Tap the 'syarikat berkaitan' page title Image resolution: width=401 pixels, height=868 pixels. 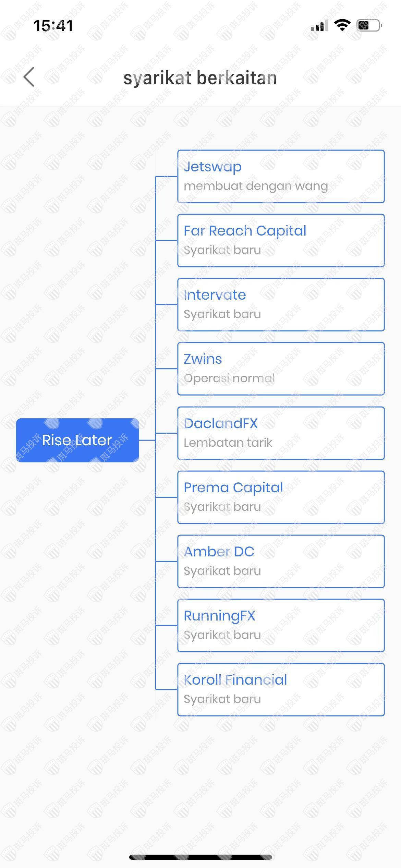click(200, 77)
